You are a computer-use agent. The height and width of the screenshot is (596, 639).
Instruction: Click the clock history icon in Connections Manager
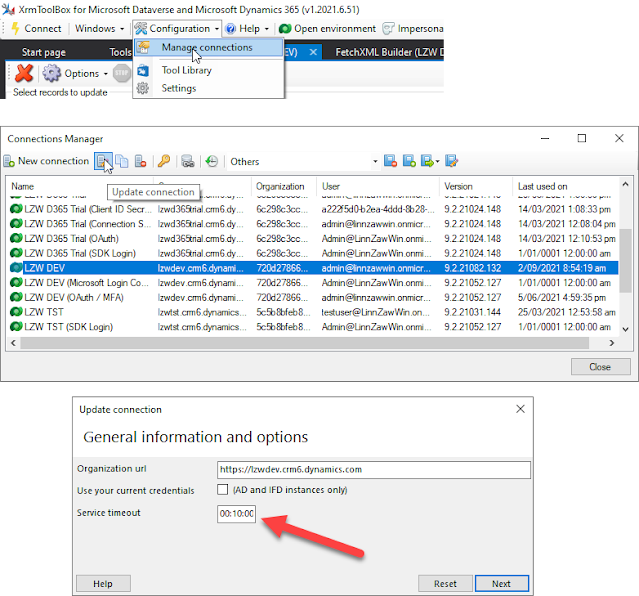pos(212,161)
